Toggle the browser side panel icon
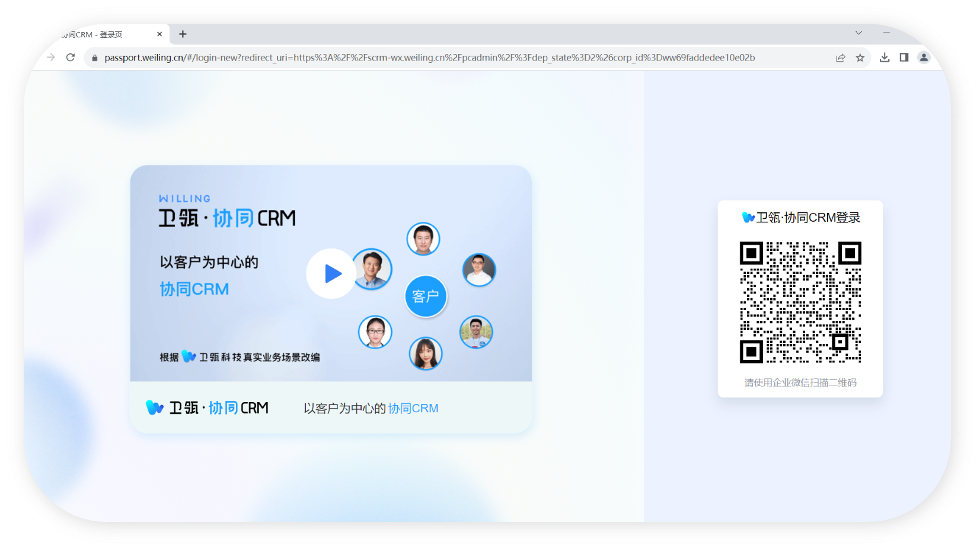Image resolution: width=980 pixels, height=551 pixels. (x=904, y=58)
